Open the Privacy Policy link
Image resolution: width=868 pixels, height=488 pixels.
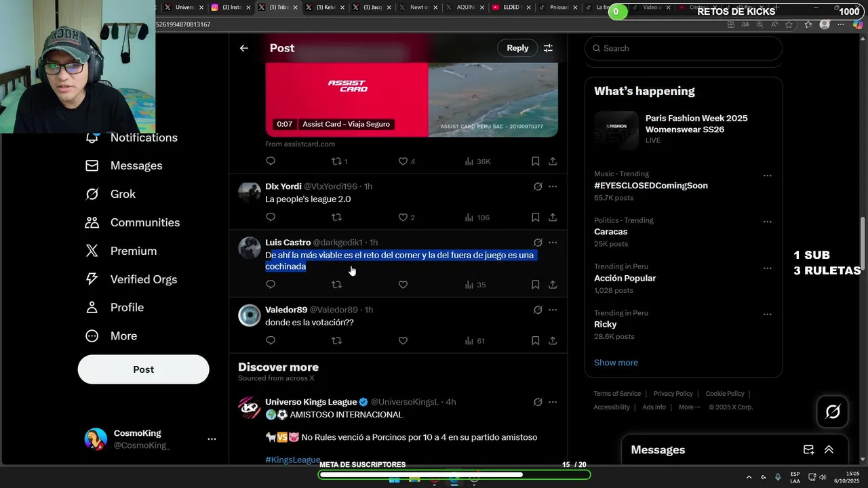point(673,394)
